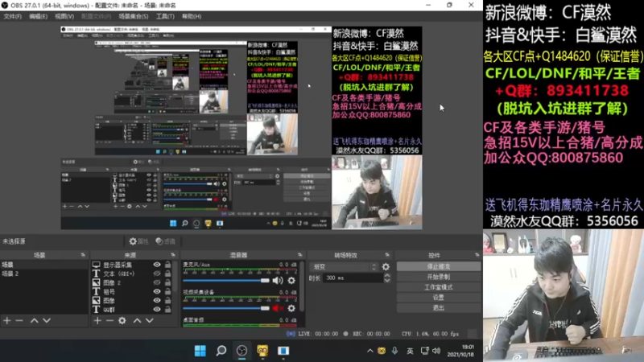This screenshot has width=644, height=362.
Task: Click 麦克风/Aux volume slider
Action: pyautogui.click(x=226, y=281)
